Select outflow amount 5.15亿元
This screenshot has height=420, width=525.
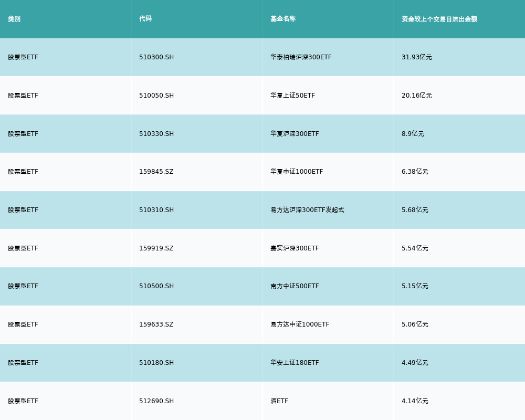coord(415,286)
